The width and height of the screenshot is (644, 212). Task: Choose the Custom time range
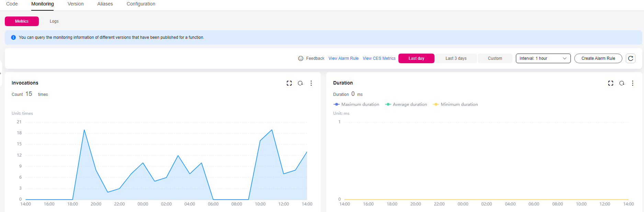tap(495, 58)
